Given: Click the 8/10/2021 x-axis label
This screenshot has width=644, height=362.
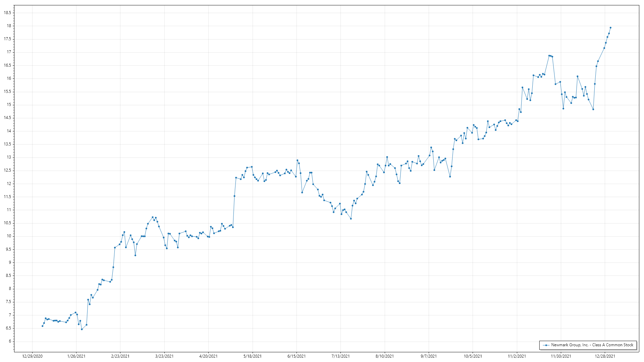Looking at the screenshot, I should click(385, 356).
